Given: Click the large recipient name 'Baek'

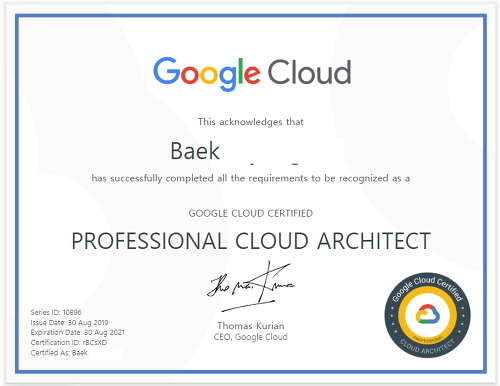Looking at the screenshot, I should pyautogui.click(x=195, y=151).
